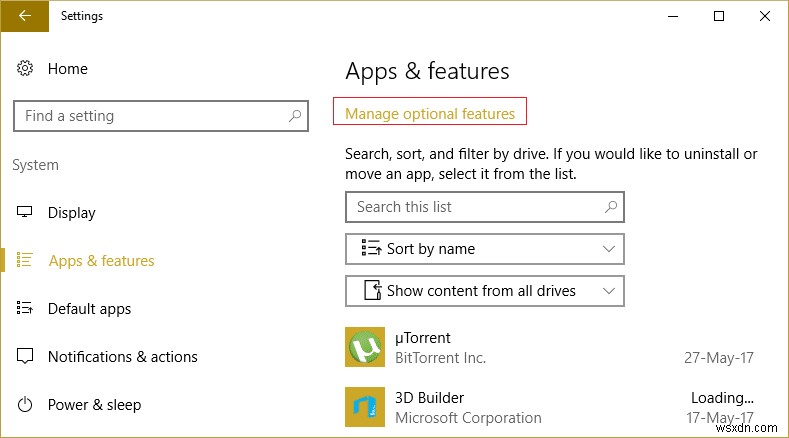Click the back arrow button
This screenshot has width=789, height=438.
point(23,16)
